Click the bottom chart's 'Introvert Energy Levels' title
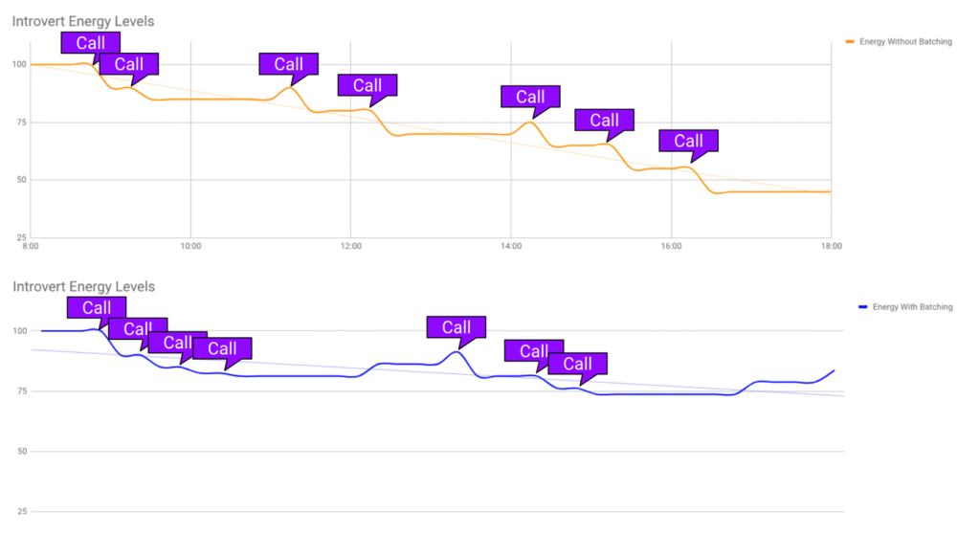The height and width of the screenshot is (535, 980). point(82,286)
